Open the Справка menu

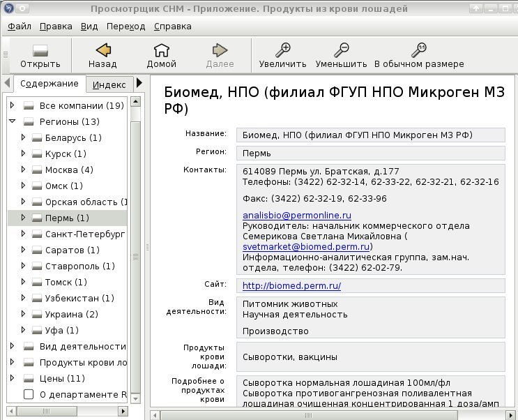click(173, 27)
